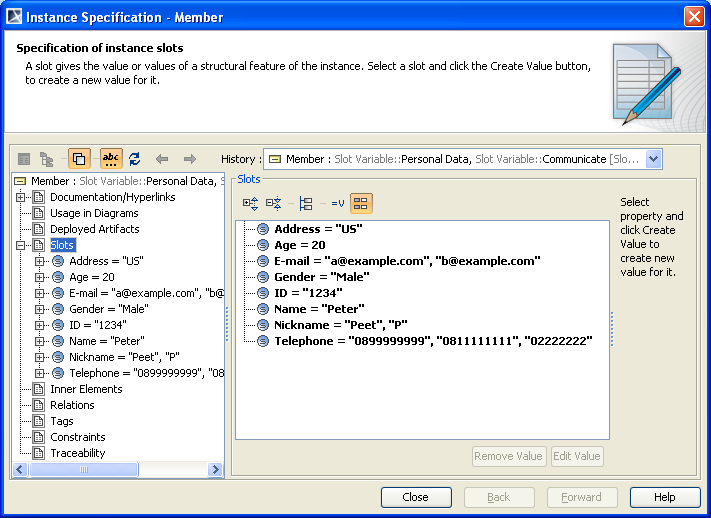Select Documentation/Hyperlinks in the tree
Screen dimensions: 711x518
pyautogui.click(x=112, y=197)
